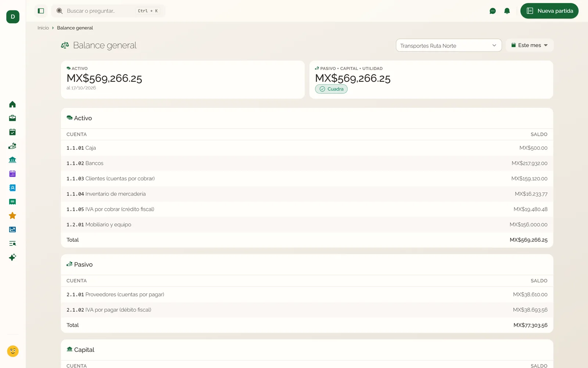Open the chat messages icon

(x=492, y=11)
